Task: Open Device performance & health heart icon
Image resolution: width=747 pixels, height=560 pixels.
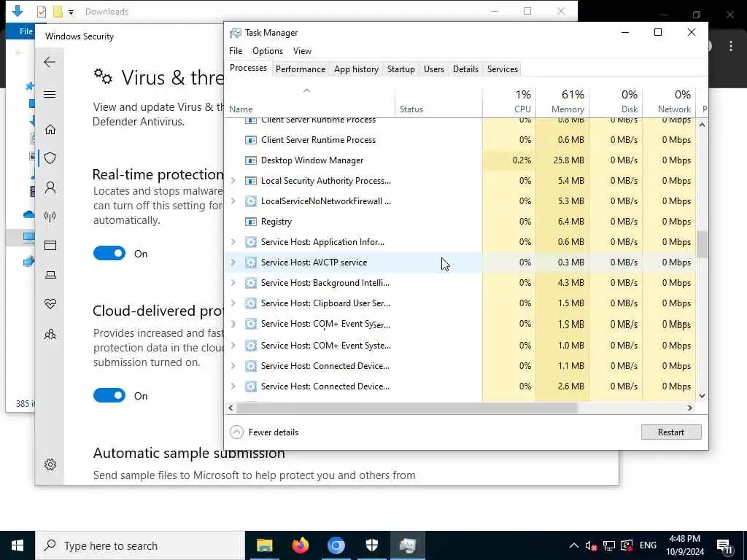Action: coord(50,304)
